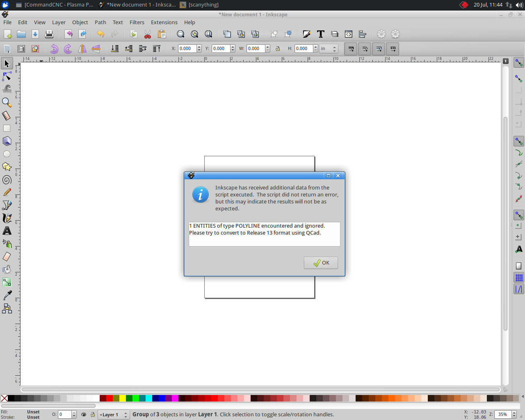
Task: Click the Cut scissors icon
Action: pos(148,34)
